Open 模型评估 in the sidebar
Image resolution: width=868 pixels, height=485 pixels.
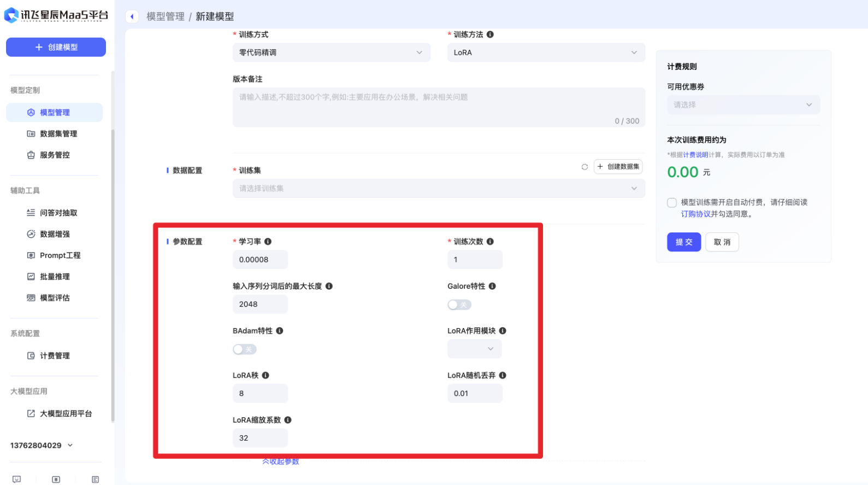(x=54, y=298)
